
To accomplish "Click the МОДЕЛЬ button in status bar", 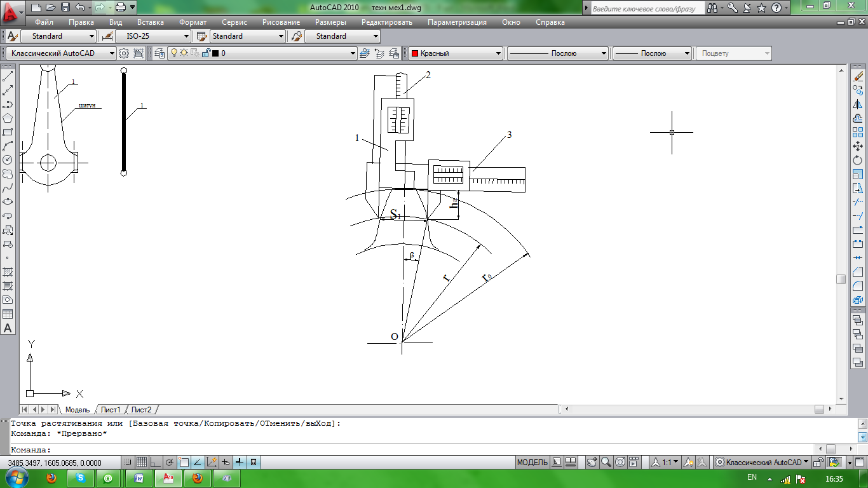I will [x=532, y=462].
